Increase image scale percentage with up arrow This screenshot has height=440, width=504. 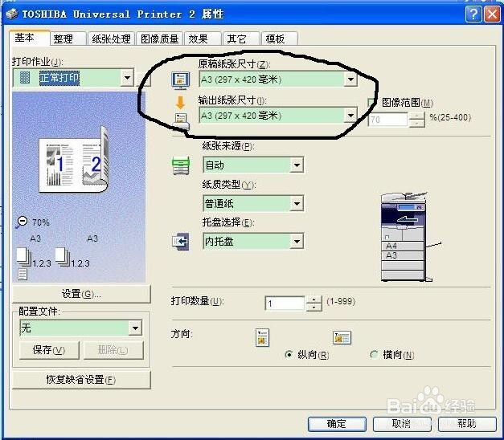pos(417,116)
